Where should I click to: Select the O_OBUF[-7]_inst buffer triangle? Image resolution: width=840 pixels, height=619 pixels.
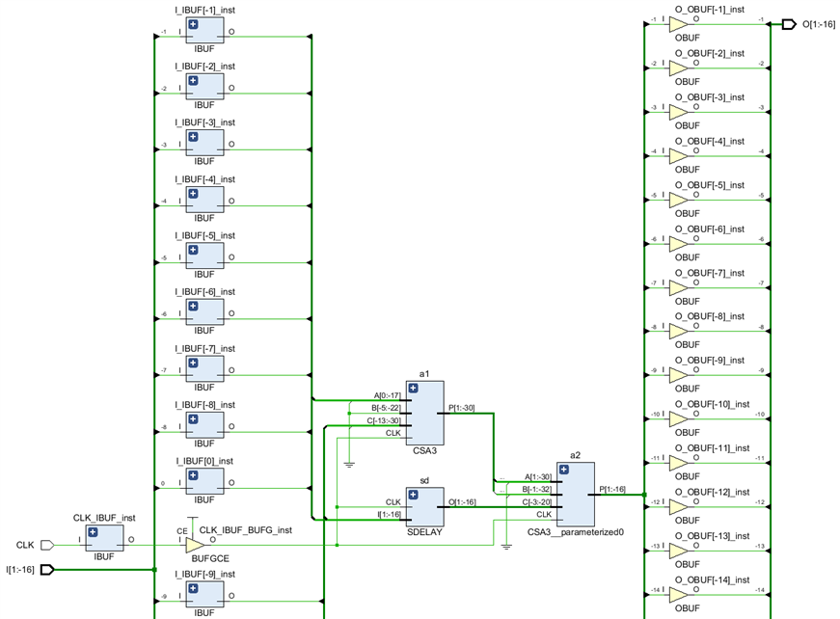click(x=678, y=288)
